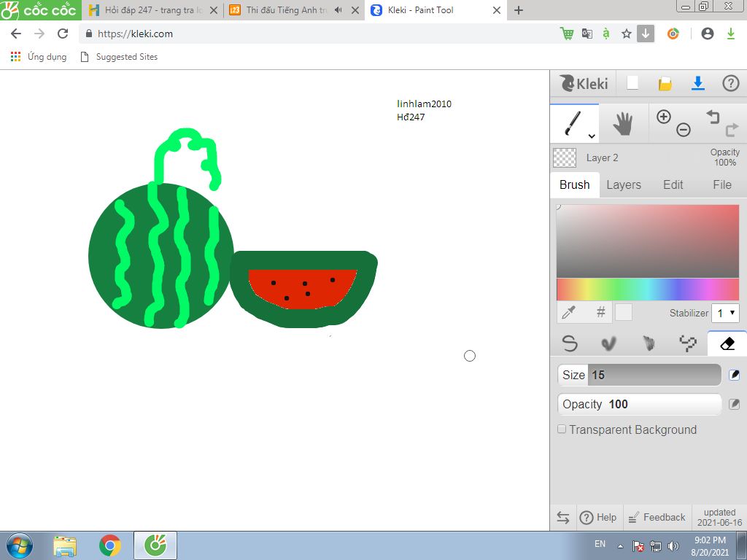Open the updated 2021-06-16 changelog
The width and height of the screenshot is (747, 560).
coord(719,518)
